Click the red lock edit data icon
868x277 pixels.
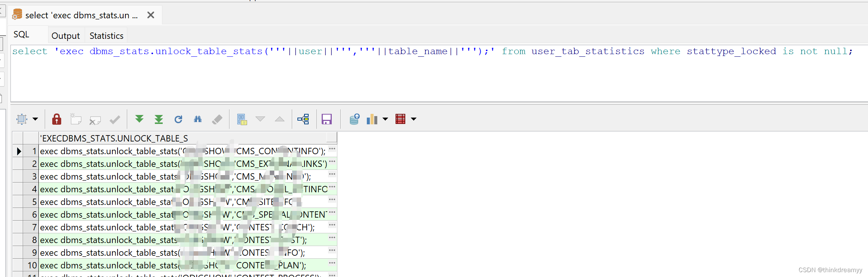[x=57, y=119]
